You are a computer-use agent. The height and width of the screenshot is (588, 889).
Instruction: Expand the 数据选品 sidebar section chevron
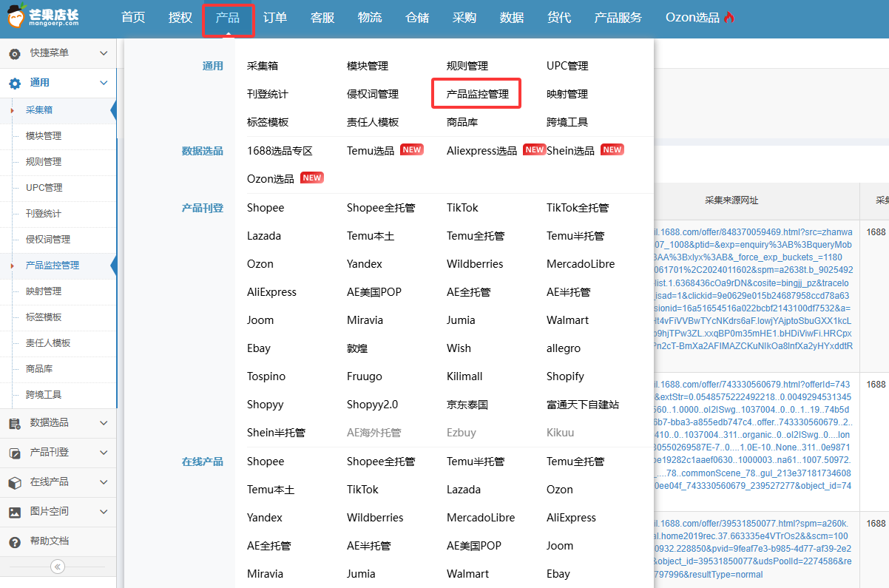click(104, 423)
